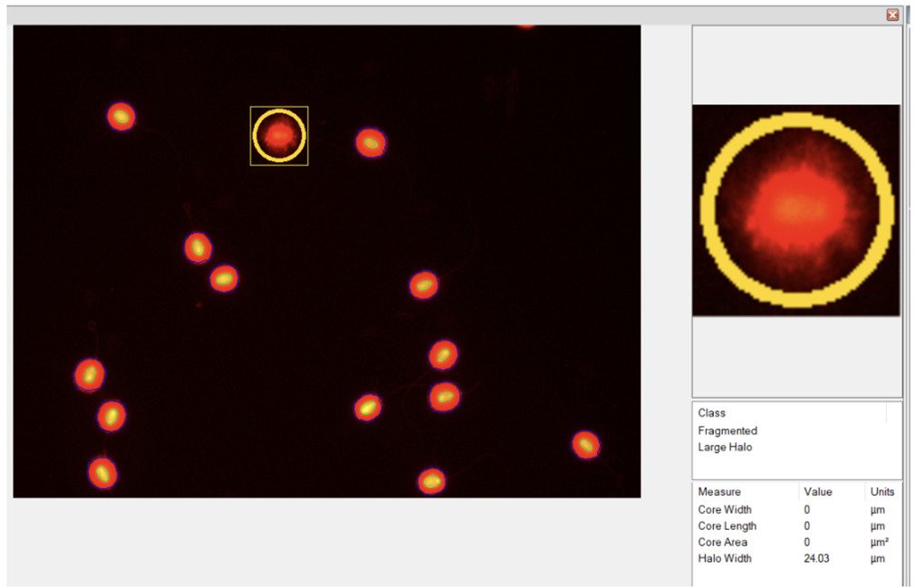Select the Fragmented class entry
The width and height of the screenshot is (915, 588).
727,430
